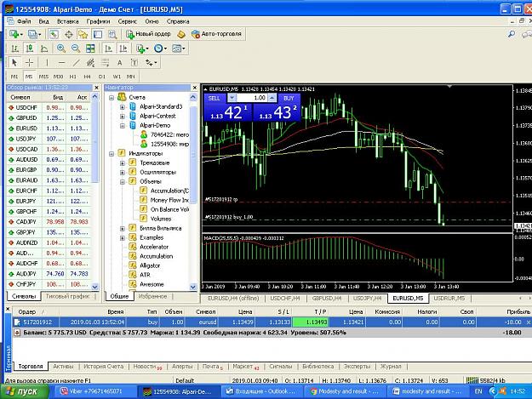Screen dimensions: 532x399
Task: Switch chart to line chart mode
Action: (x=44, y=48)
